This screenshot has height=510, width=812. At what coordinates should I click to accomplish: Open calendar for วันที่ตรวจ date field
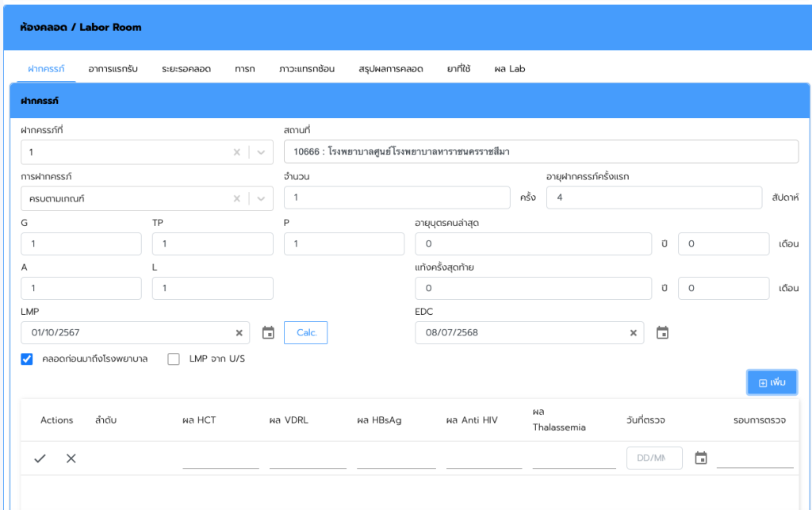pos(701,458)
